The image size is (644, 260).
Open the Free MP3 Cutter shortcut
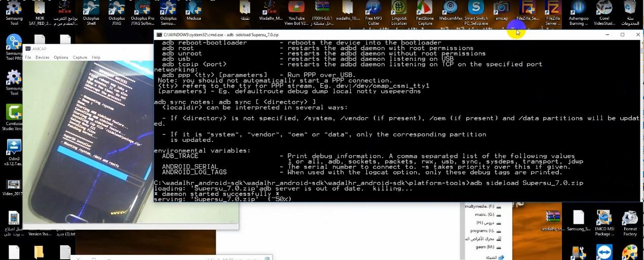(x=373, y=13)
